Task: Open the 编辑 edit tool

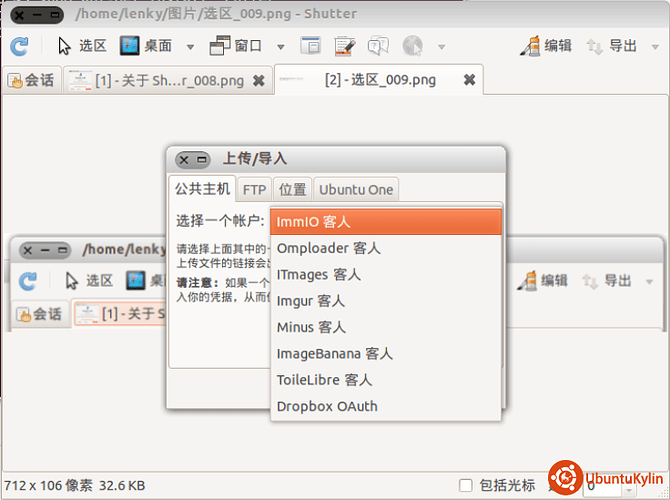Action: click(546, 46)
